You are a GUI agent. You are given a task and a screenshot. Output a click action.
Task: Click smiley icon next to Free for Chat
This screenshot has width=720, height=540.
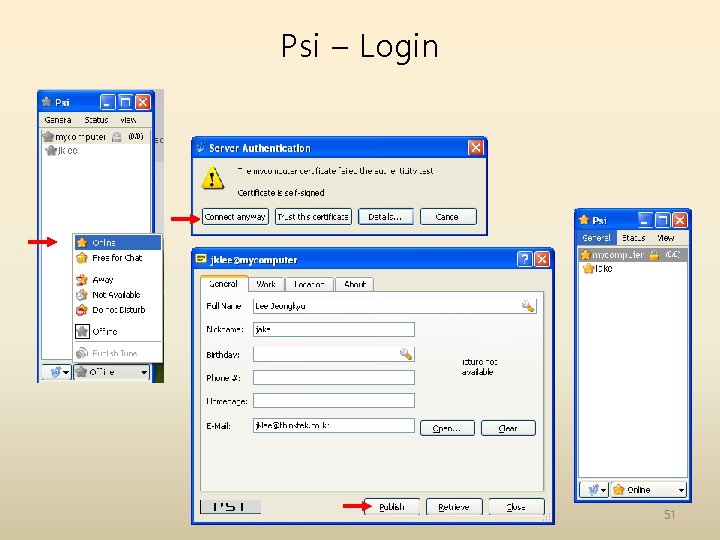[82, 258]
